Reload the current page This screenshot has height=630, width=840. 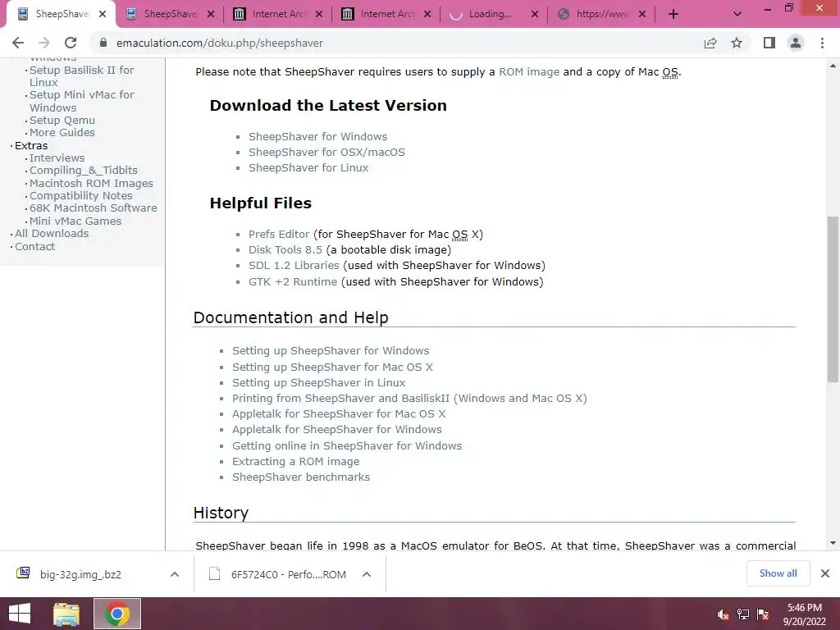[x=71, y=43]
